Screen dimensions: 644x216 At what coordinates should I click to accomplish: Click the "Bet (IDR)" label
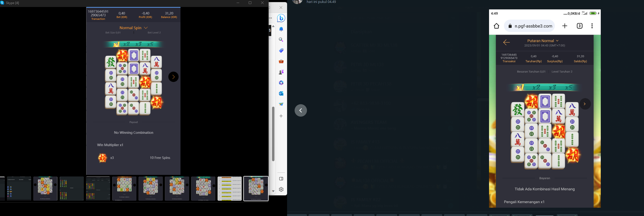pyautogui.click(x=122, y=17)
